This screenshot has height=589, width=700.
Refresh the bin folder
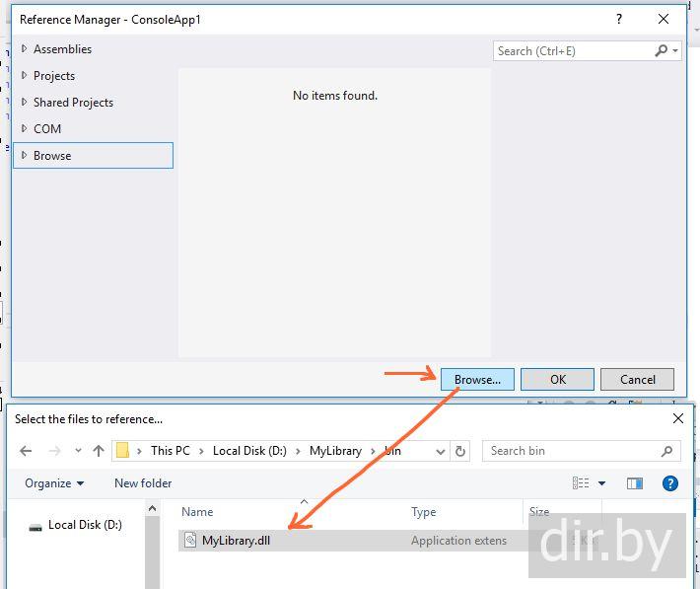pyautogui.click(x=460, y=451)
